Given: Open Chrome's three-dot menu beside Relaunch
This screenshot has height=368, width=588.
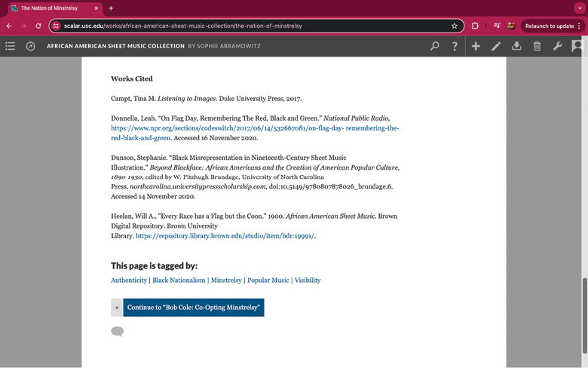Looking at the screenshot, I should coord(579,26).
